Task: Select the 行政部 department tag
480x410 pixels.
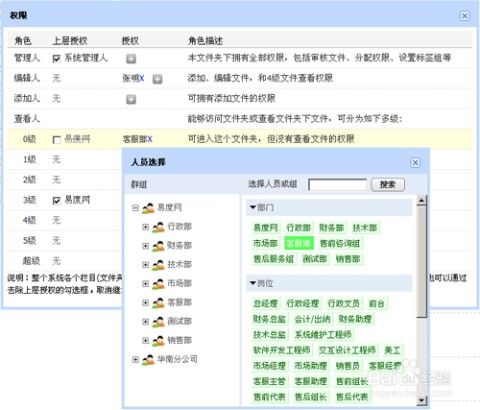Action: (299, 228)
